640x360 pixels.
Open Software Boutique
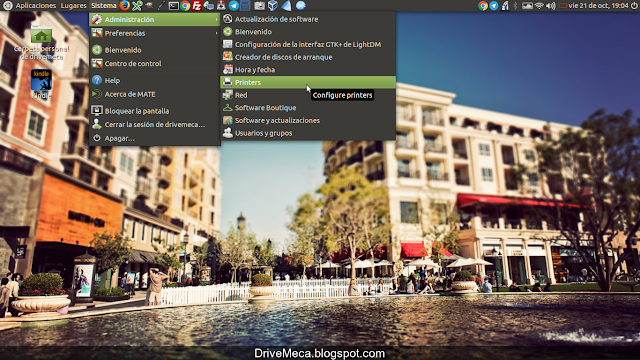click(308, 107)
